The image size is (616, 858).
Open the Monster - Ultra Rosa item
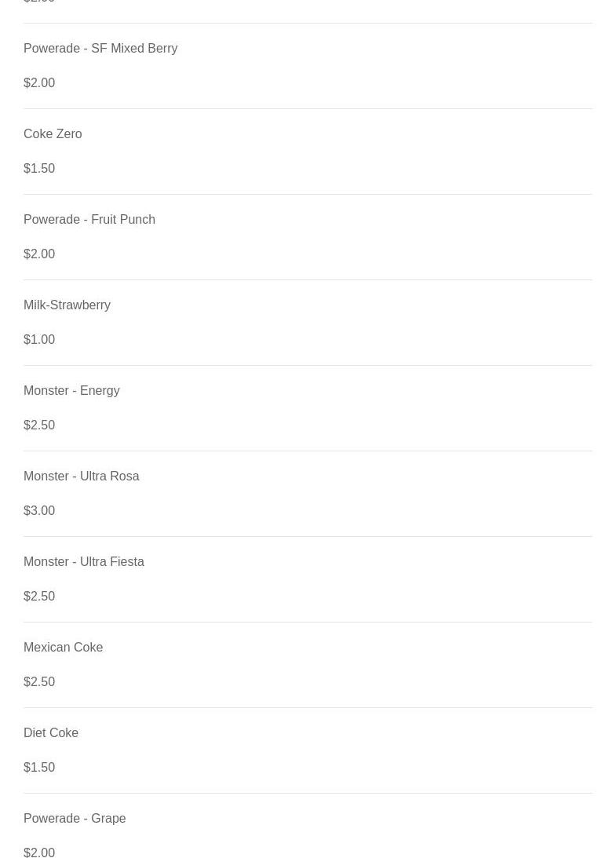click(81, 476)
